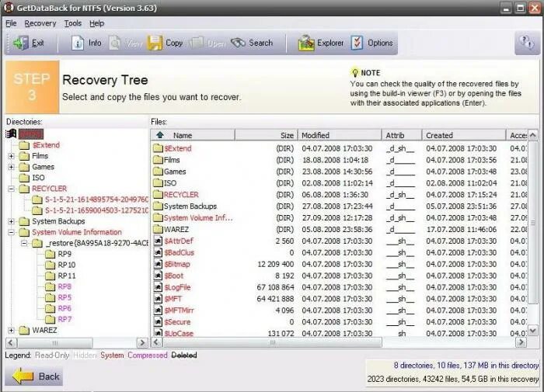The height and width of the screenshot is (392, 544).
Task: Select compressed RP5 folder in tree
Action: (x=65, y=297)
